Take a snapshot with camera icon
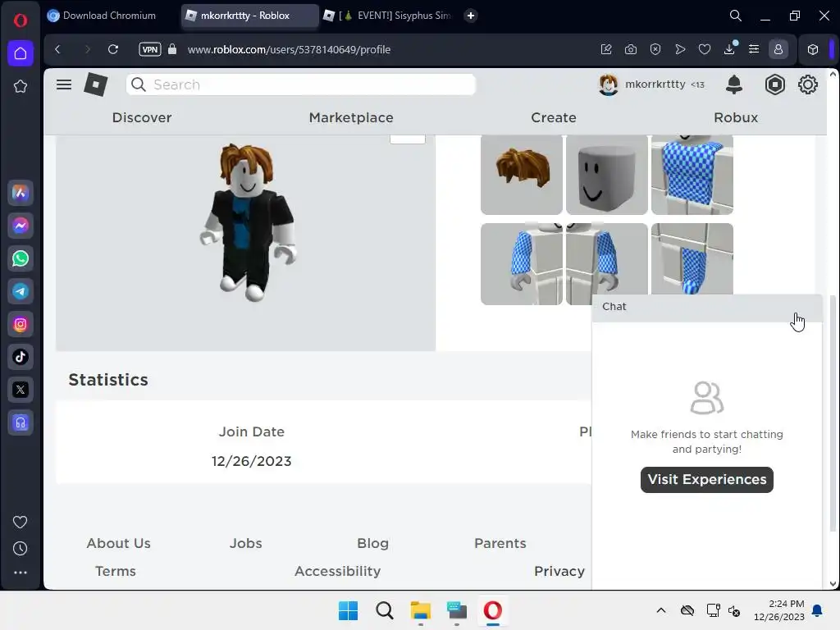Screen dimensions: 840x630 coord(631,49)
